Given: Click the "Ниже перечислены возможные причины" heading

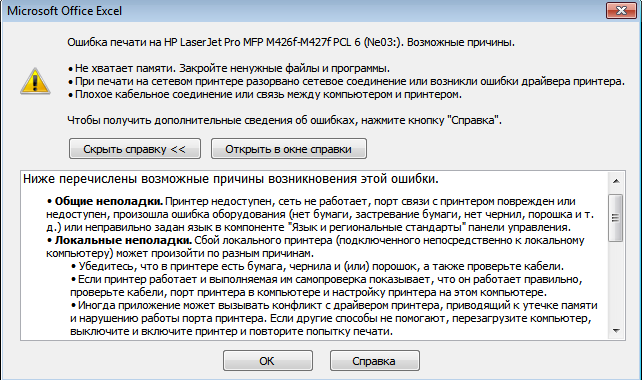Looking at the screenshot, I should (x=231, y=179).
